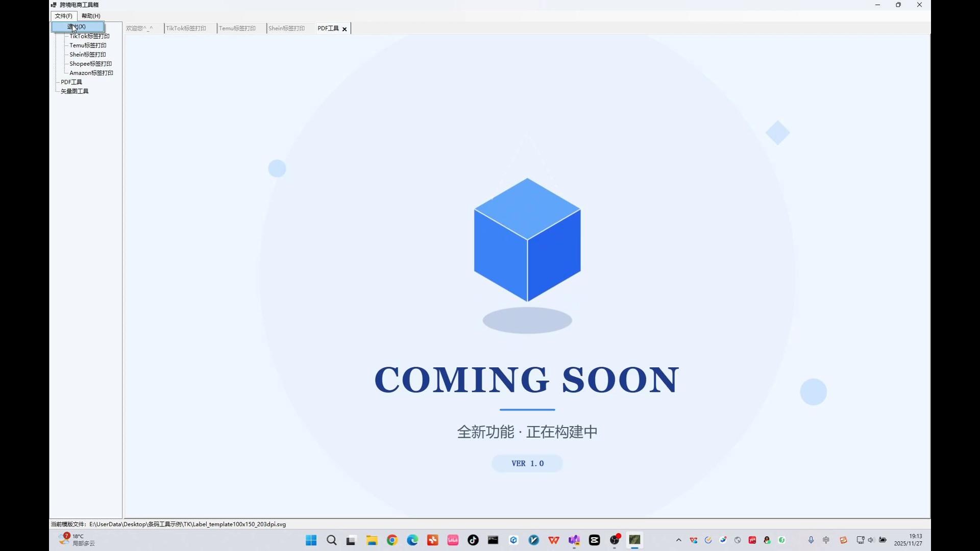Expand hidden system tray icons chevron
980x551 pixels.
pos(678,540)
